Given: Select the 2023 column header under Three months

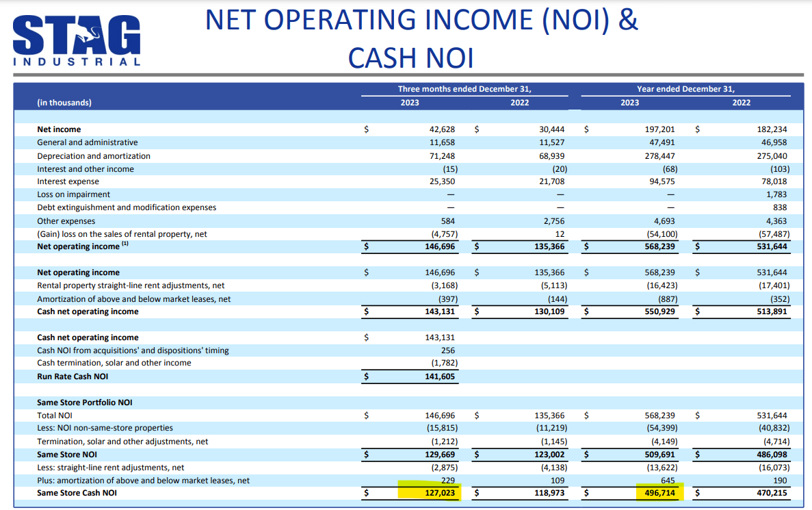Looking at the screenshot, I should (x=409, y=103).
